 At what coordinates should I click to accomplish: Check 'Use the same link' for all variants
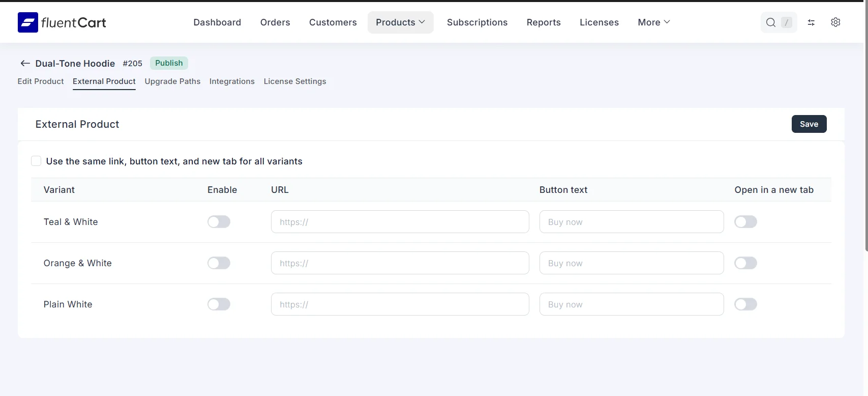tap(36, 161)
